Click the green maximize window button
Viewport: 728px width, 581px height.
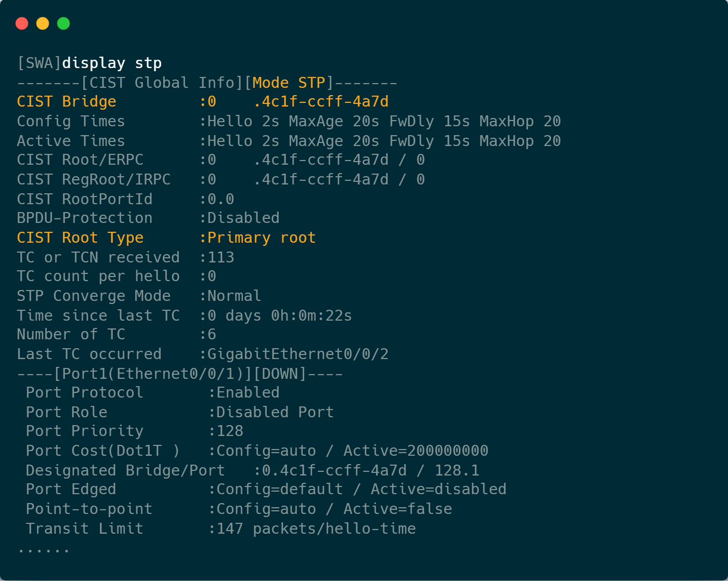coord(63,23)
